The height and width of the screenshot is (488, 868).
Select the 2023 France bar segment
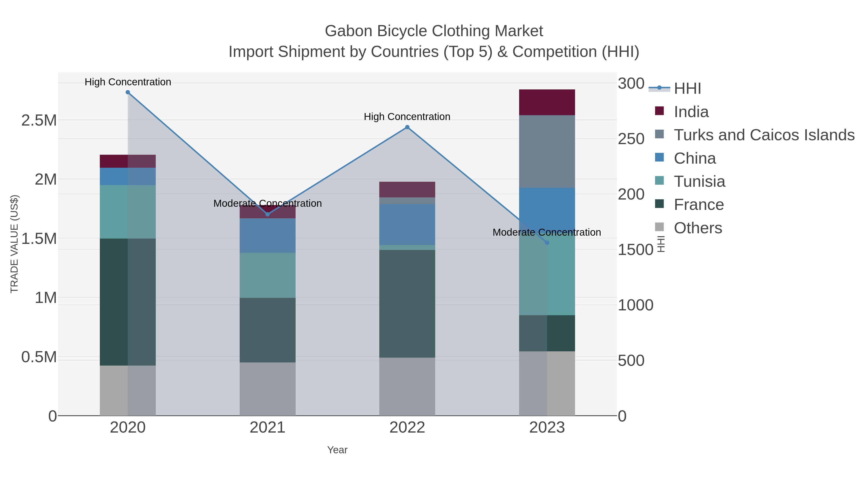[547, 333]
